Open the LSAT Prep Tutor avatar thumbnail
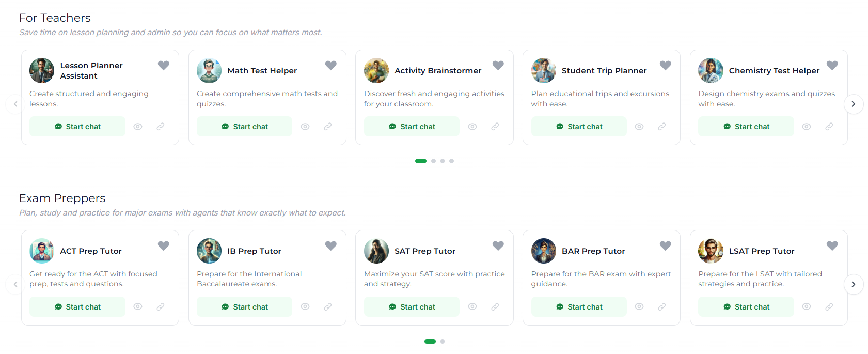 (x=711, y=251)
